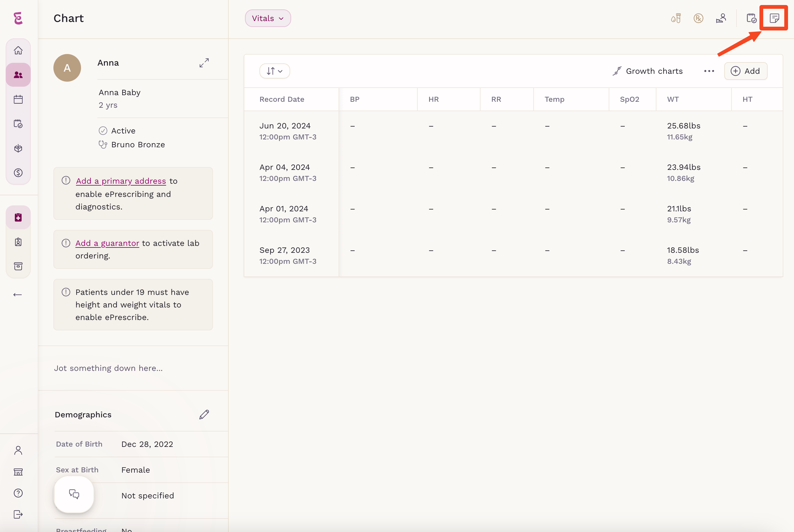
Task: Open the Rx prescription icon
Action: (698, 18)
